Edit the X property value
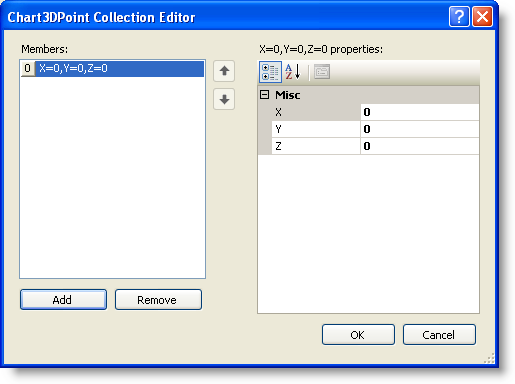515x384 pixels. [x=420, y=112]
